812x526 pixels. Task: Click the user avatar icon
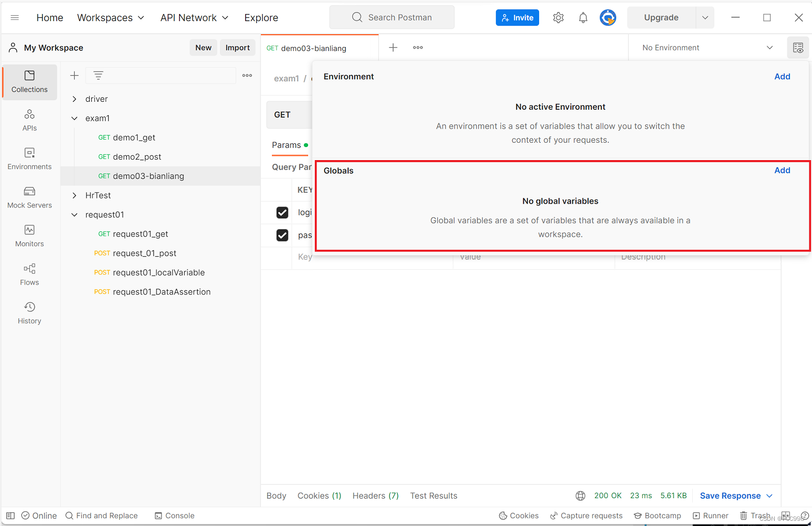[x=608, y=18]
